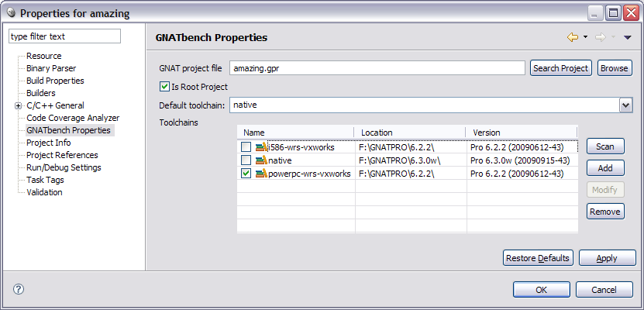
Task: Click the Apply button
Action: [607, 258]
